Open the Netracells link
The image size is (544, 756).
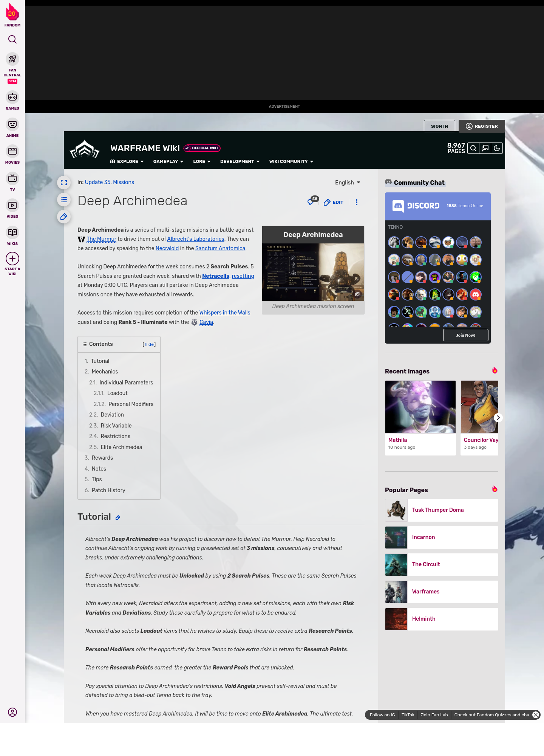(216, 276)
